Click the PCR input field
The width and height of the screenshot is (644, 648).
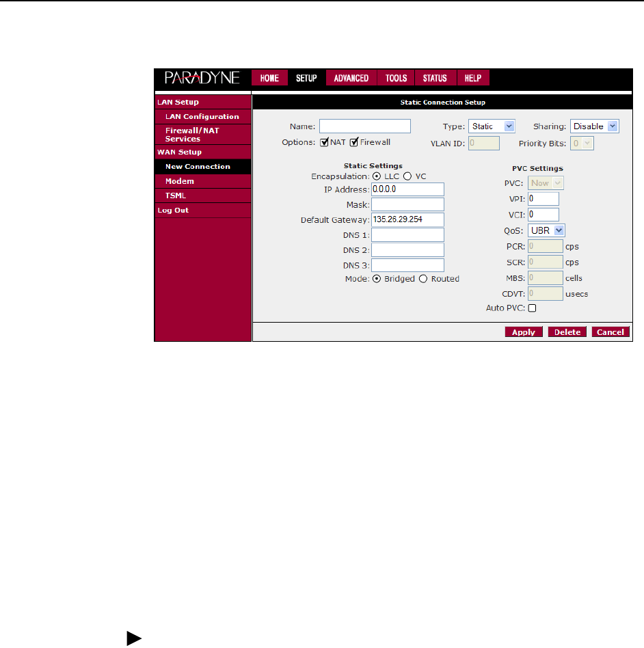point(545,246)
